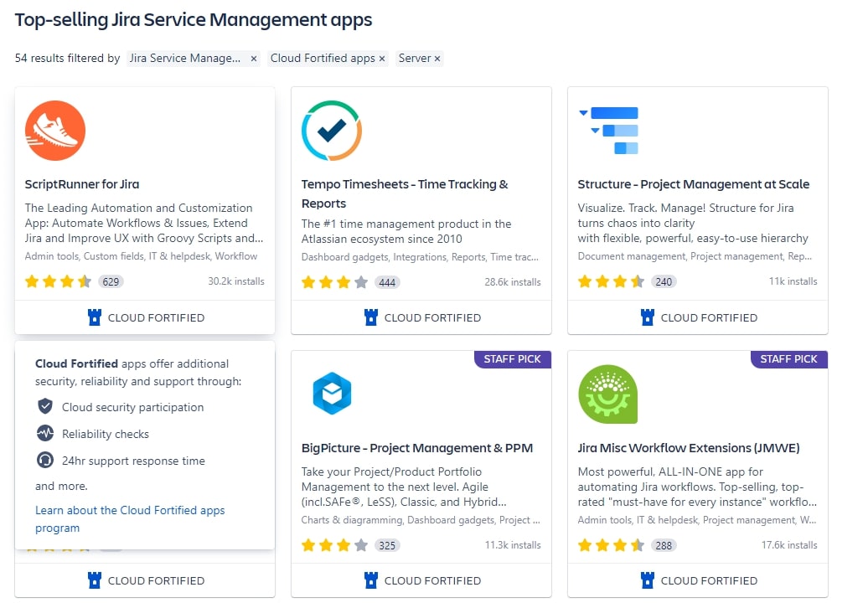The width and height of the screenshot is (868, 608).
Task: Open the Tempo Timesheets checkmark logo
Action: click(332, 131)
